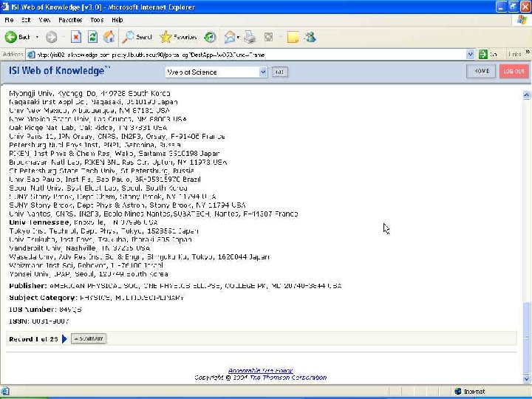Click the greyed Edit toolbar icon
The width and height of the screenshot is (532, 399).
(268, 37)
